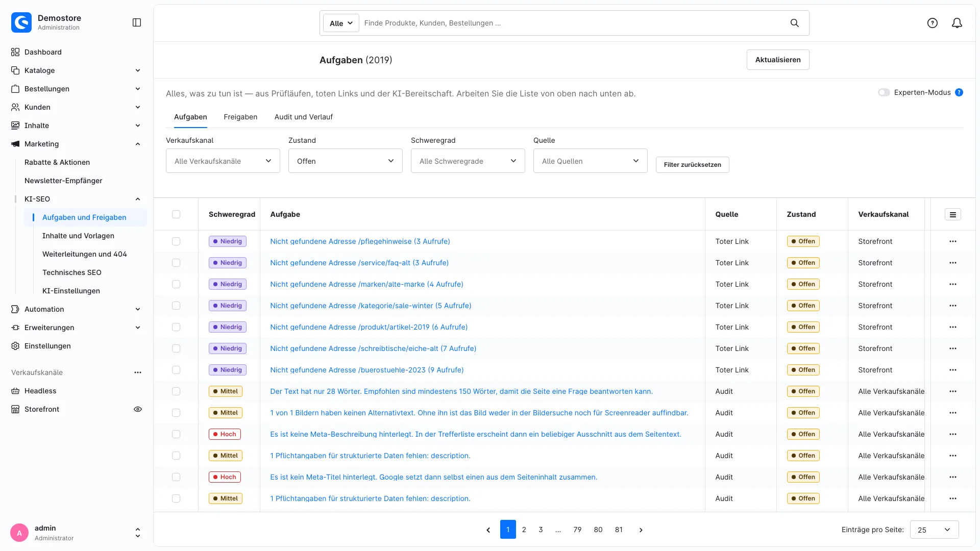Check the Meta-Titel hinterlegt task row

[176, 477]
